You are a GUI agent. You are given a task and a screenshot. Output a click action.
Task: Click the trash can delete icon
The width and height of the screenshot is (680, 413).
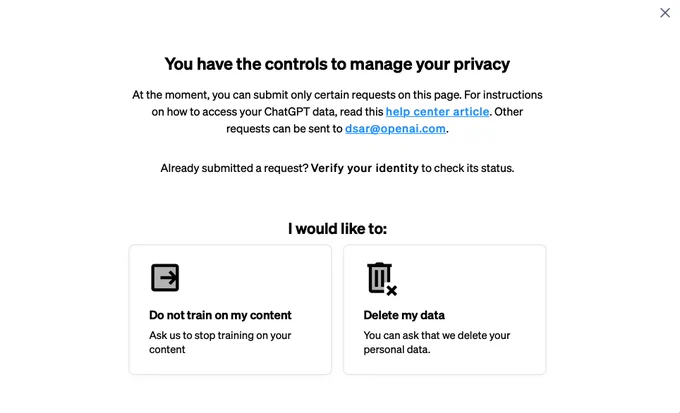380,278
